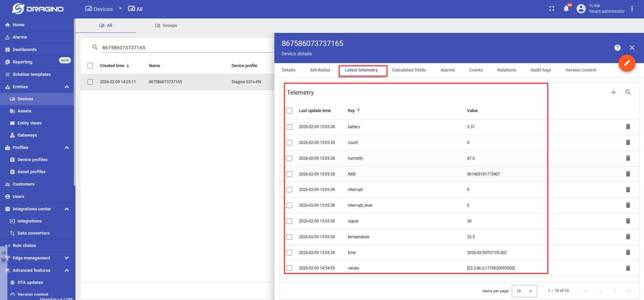Viewport: 644px width, 300px height.
Task: Delete IMSI telemetry row
Action: click(628, 174)
